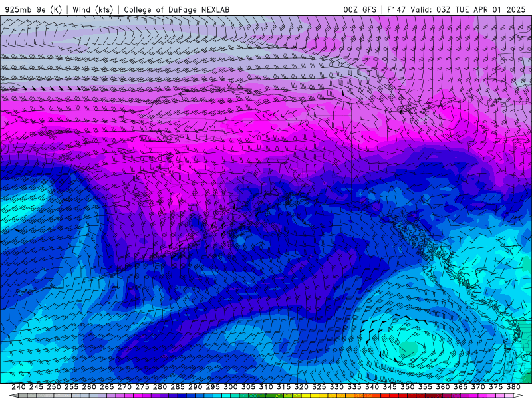Click the 325 value on the color scale
Viewport: 532px width, 399px height.
coord(319,387)
